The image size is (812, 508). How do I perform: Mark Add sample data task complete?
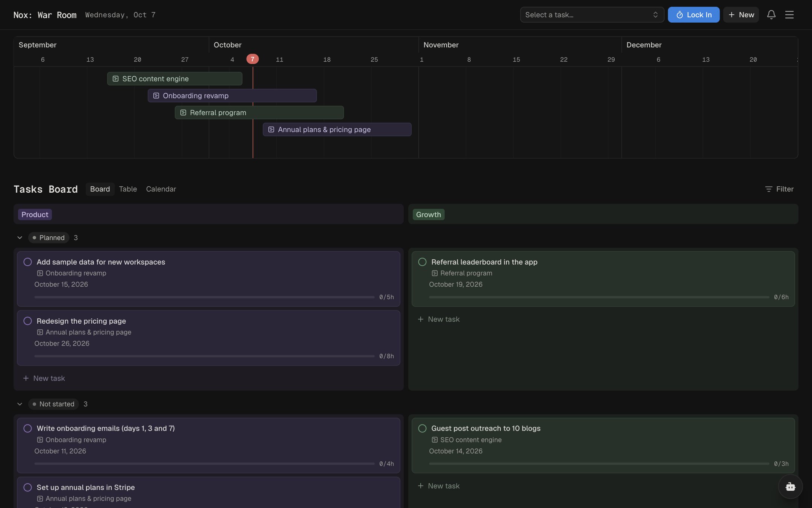click(x=27, y=262)
